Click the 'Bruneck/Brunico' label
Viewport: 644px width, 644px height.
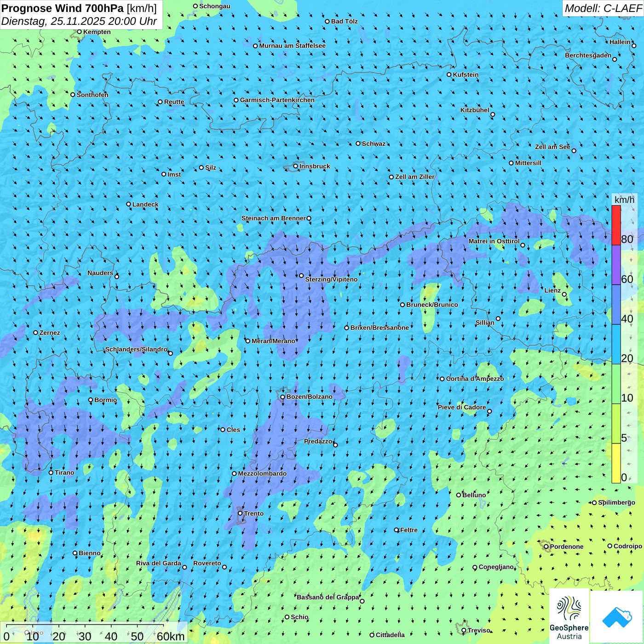[432, 305]
